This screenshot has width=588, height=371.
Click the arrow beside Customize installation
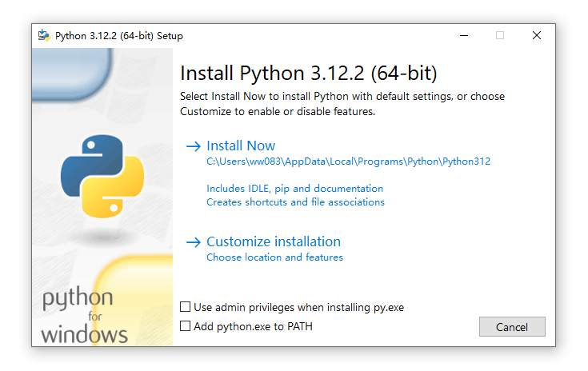tap(193, 241)
